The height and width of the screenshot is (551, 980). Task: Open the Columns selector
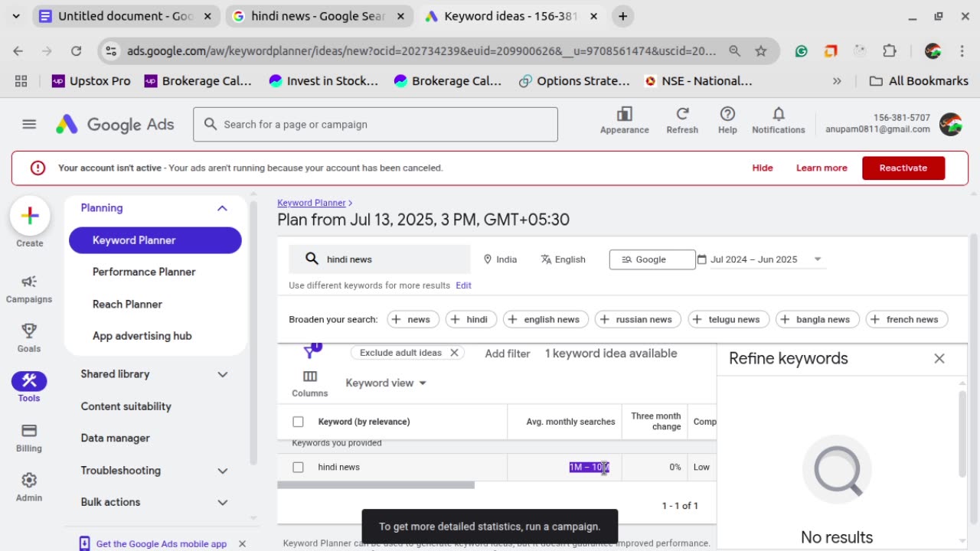[309, 383]
